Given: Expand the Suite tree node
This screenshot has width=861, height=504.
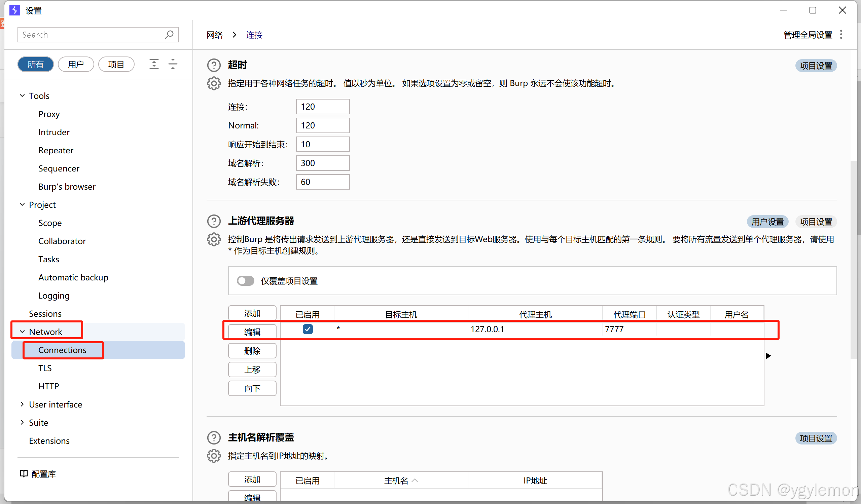Looking at the screenshot, I should [22, 422].
